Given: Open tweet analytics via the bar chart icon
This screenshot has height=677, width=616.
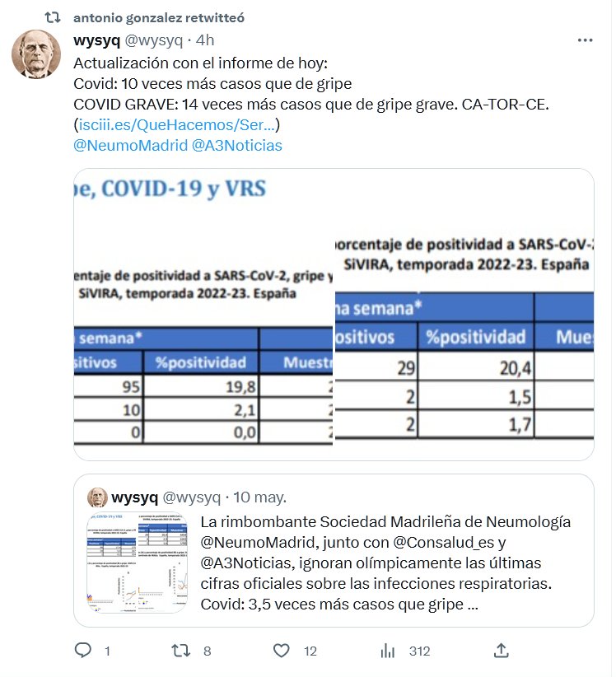Looking at the screenshot, I should [387, 651].
